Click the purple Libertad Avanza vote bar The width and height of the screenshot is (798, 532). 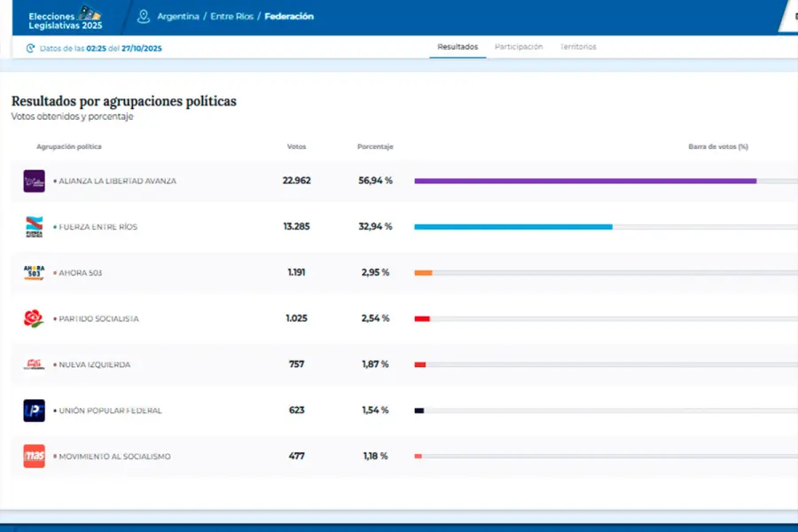pyautogui.click(x=585, y=181)
